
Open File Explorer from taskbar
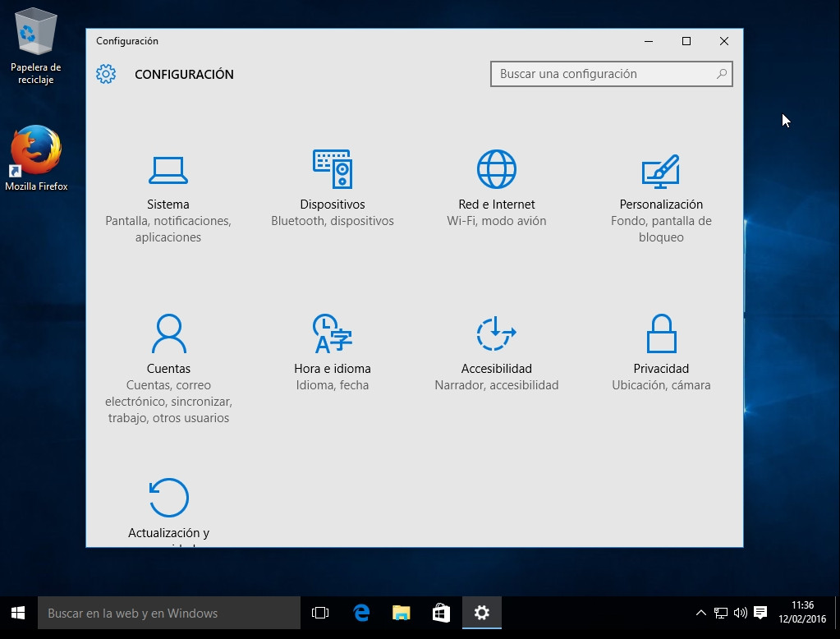point(401,613)
